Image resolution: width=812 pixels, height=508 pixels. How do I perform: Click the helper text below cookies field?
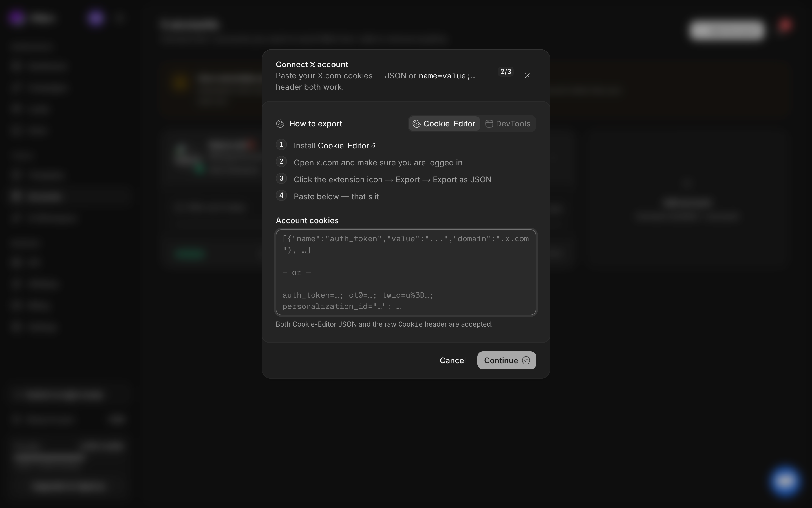[x=384, y=324]
